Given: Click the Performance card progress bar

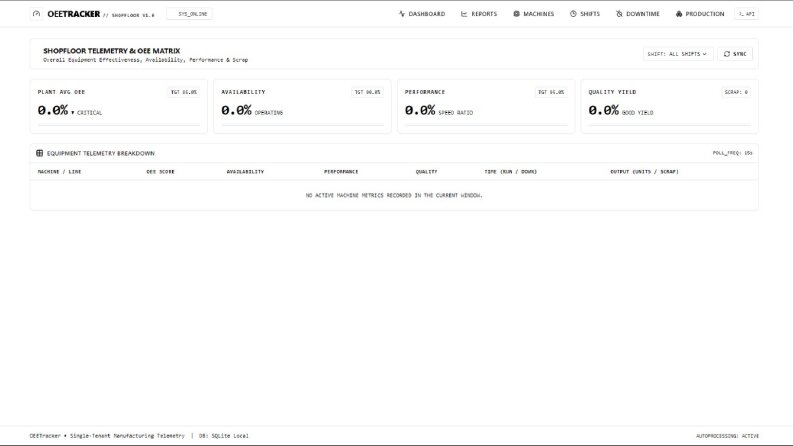Looking at the screenshot, I should (x=486, y=124).
